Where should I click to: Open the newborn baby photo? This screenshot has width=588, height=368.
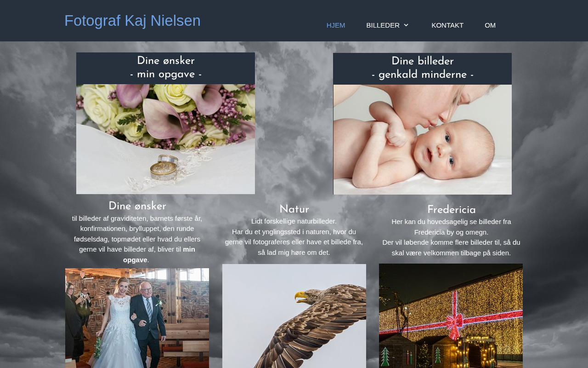423,139
